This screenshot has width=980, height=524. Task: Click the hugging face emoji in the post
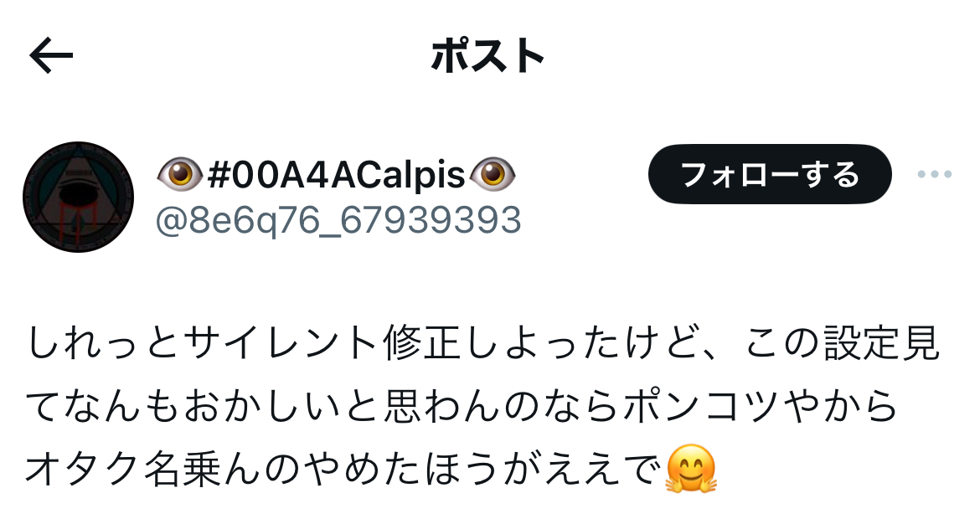(691, 469)
